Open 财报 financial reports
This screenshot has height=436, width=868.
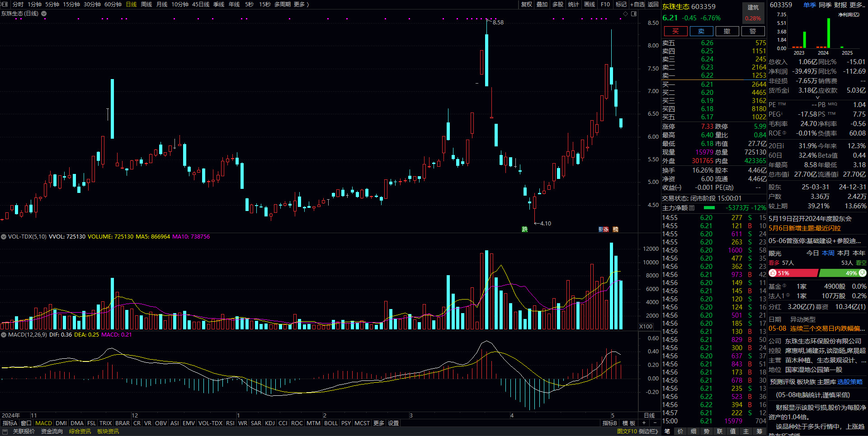[840, 5]
